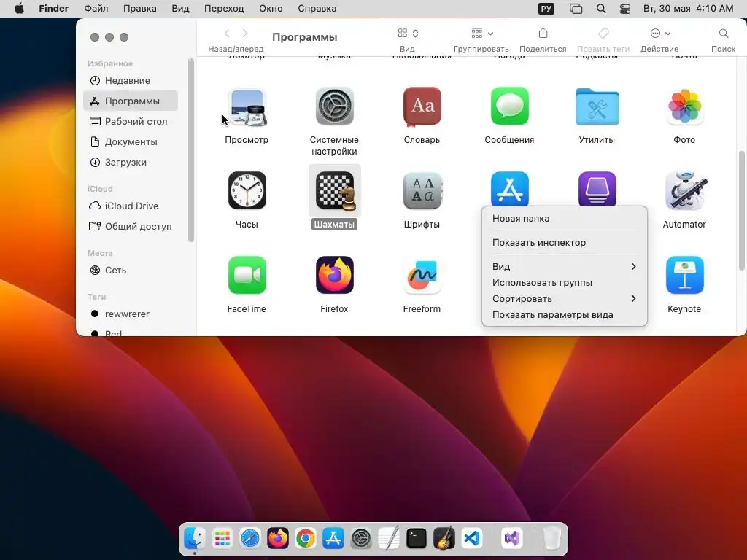Select Рабочий стол in the sidebar
Image resolution: width=747 pixels, height=560 pixels.
coord(131,122)
